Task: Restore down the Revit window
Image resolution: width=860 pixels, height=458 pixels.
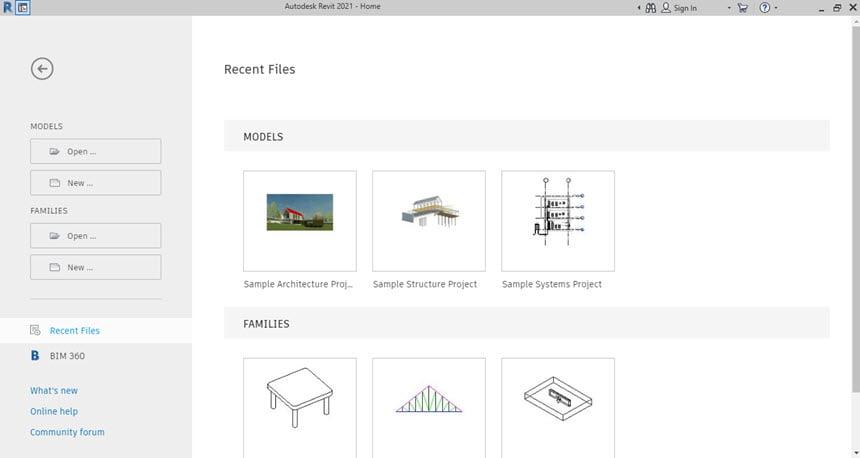Action: (837, 8)
